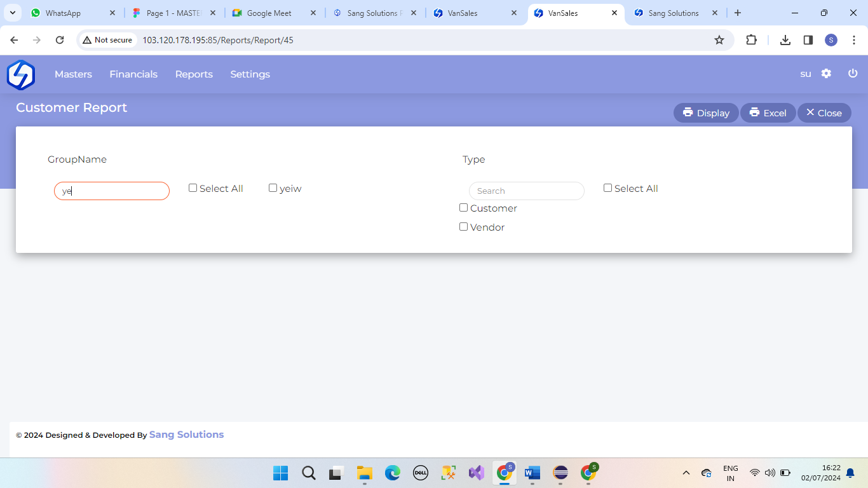868x488 pixels.
Task: Show hidden system tray icons chevron
Action: pyautogui.click(x=686, y=473)
